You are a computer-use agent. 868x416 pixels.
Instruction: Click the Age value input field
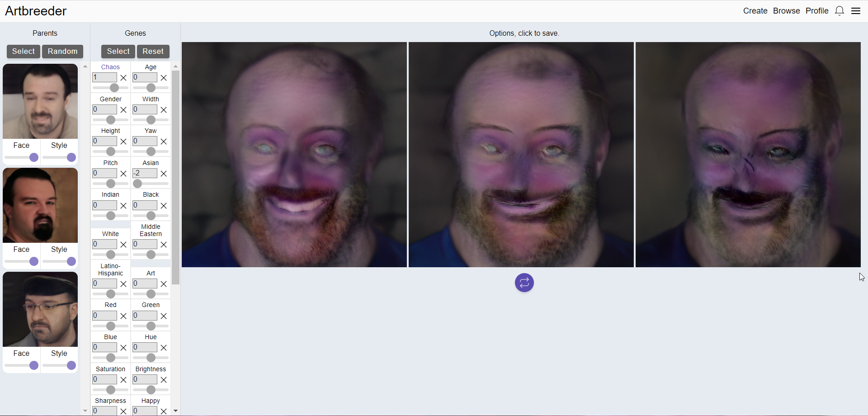pos(145,77)
